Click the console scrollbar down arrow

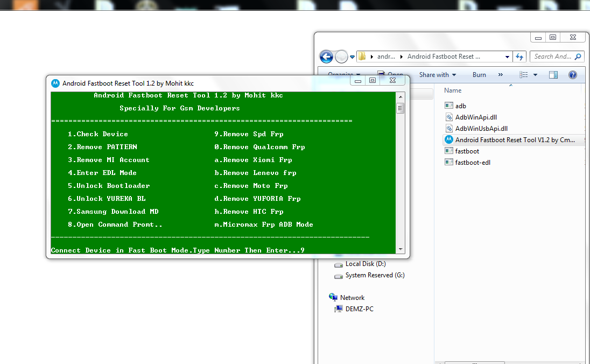pyautogui.click(x=401, y=249)
